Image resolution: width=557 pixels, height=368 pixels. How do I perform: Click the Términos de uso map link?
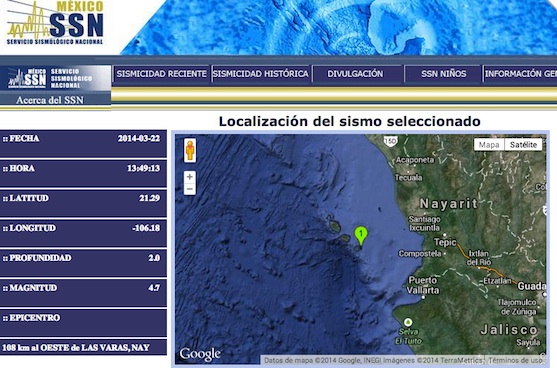tap(515, 360)
